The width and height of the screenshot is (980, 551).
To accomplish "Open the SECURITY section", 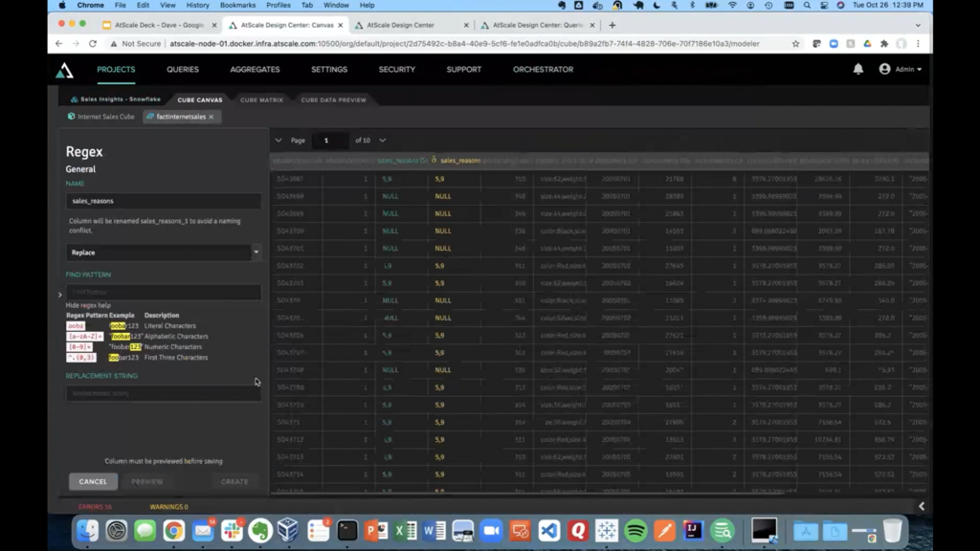I will (397, 69).
